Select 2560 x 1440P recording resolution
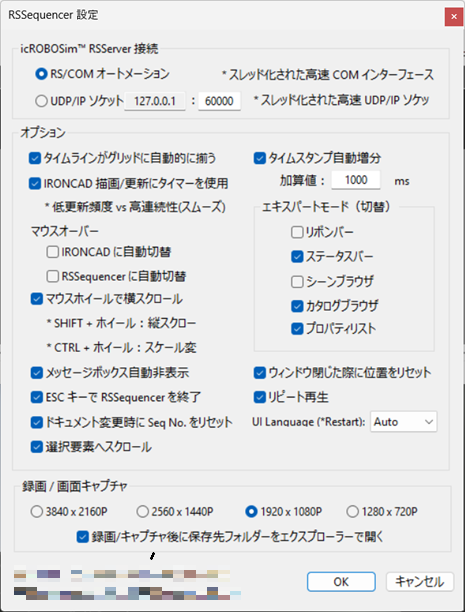Image resolution: width=465 pixels, height=612 pixels. [x=143, y=511]
